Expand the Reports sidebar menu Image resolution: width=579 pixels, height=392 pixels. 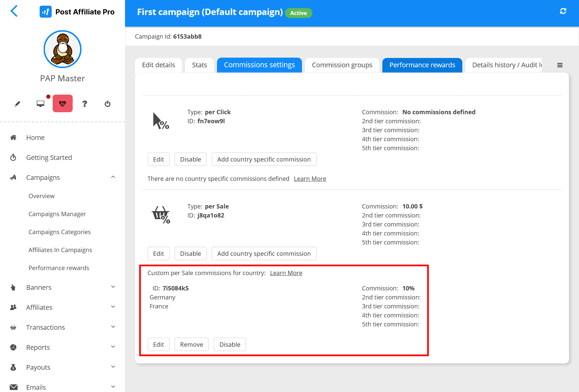tap(113, 347)
